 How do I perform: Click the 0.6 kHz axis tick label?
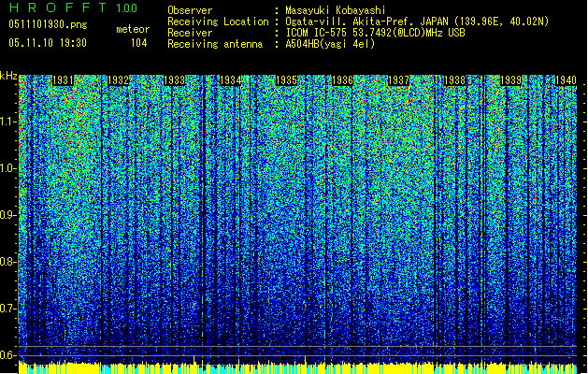[8, 355]
